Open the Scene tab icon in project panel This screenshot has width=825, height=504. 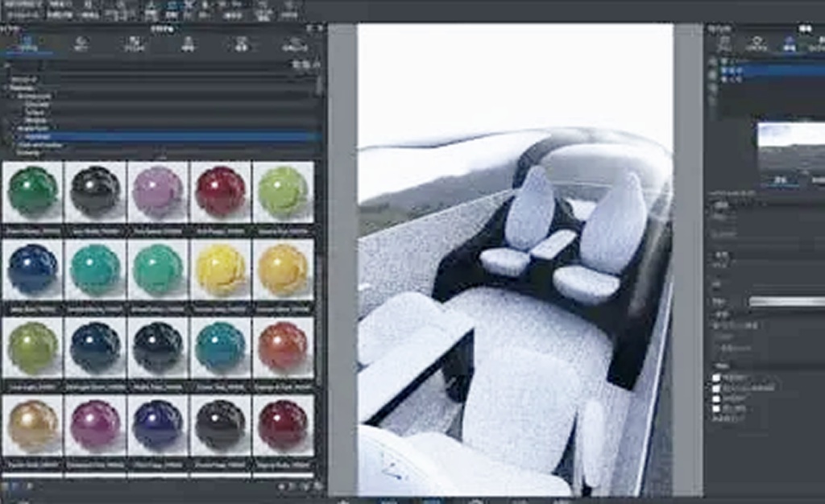(725, 43)
